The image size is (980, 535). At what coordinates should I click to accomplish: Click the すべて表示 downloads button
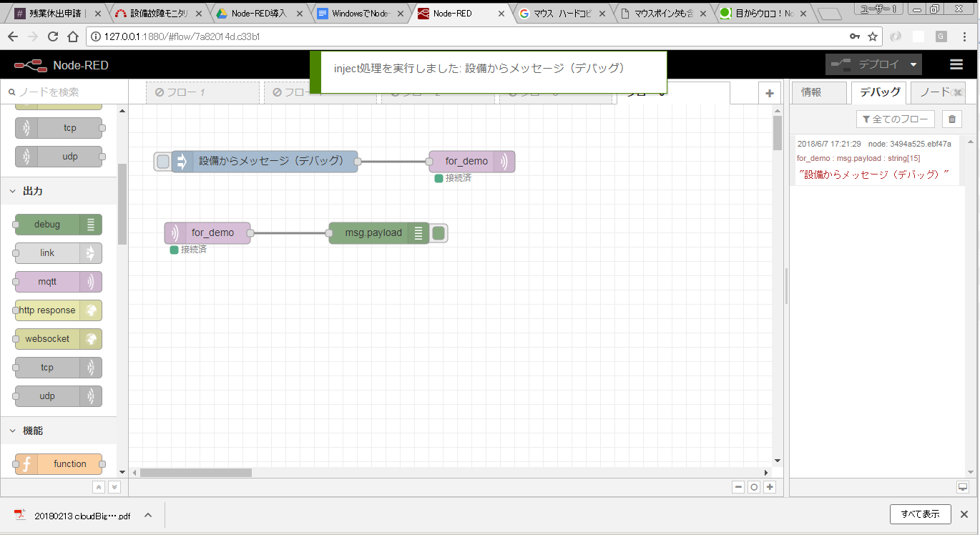click(920, 514)
